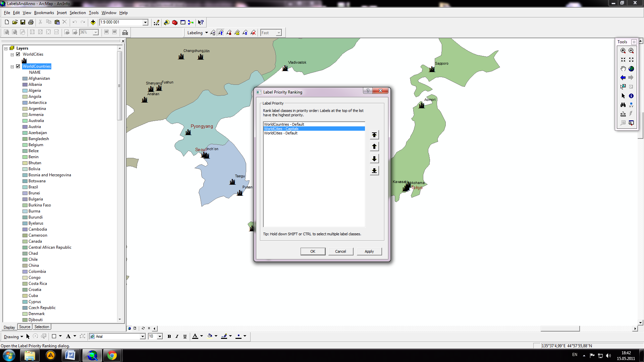
Task: Move selected label class to bottom
Action: coord(374,171)
